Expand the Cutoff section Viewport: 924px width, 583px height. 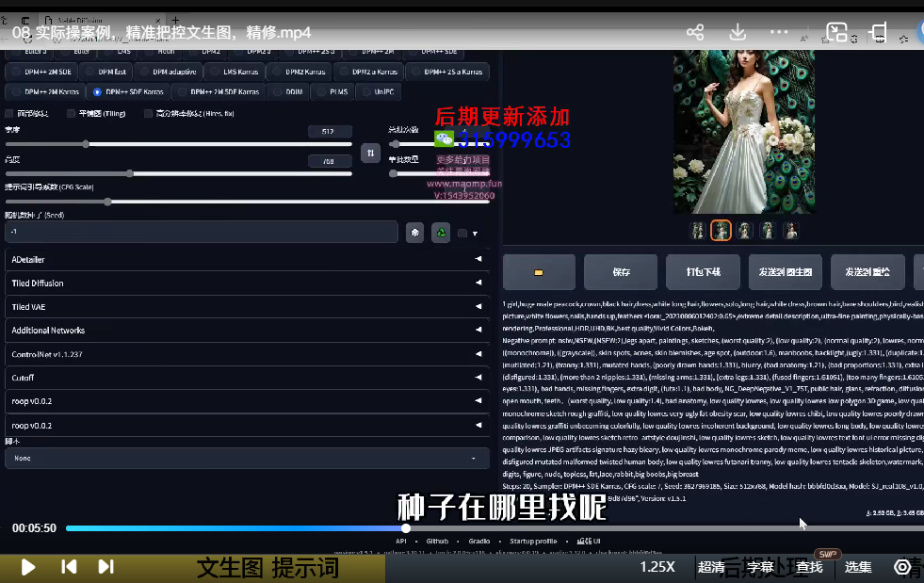(247, 378)
